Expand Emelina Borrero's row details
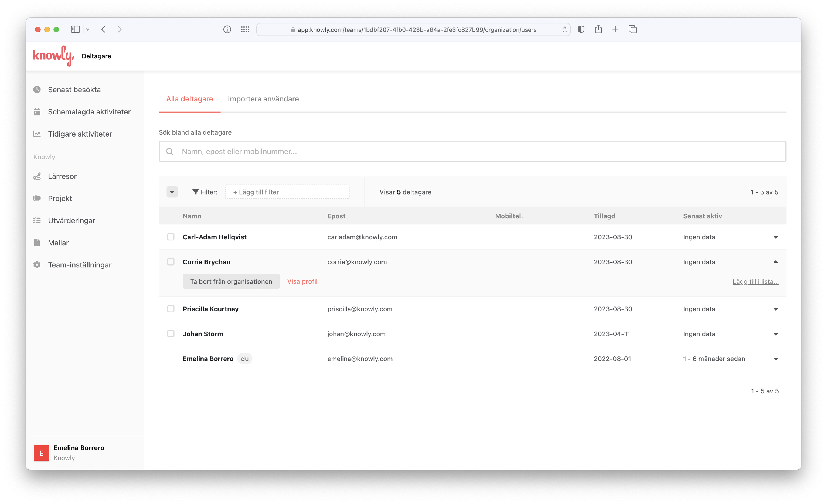 775,359
